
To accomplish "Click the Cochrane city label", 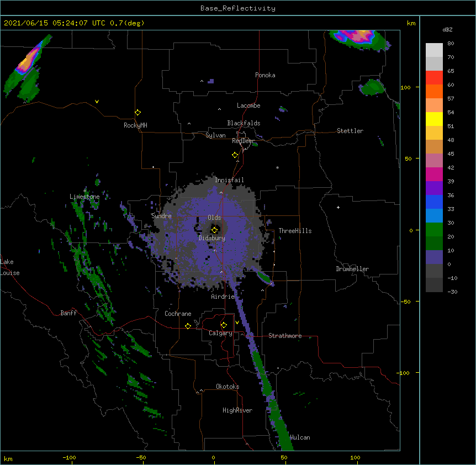I will [178, 314].
